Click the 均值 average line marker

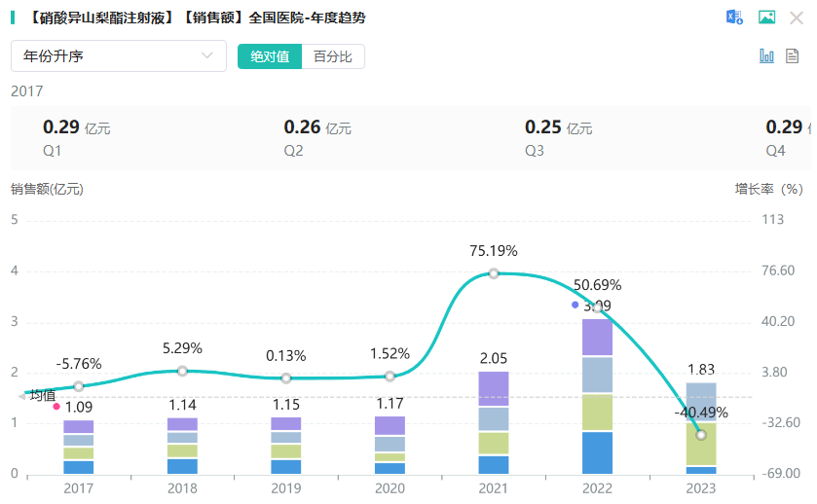[x=39, y=395]
